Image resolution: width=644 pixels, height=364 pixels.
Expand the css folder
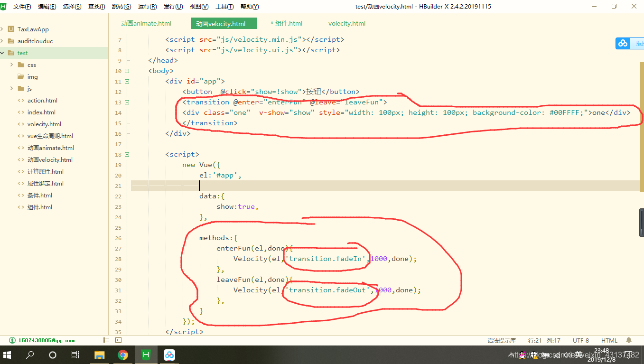click(x=11, y=65)
